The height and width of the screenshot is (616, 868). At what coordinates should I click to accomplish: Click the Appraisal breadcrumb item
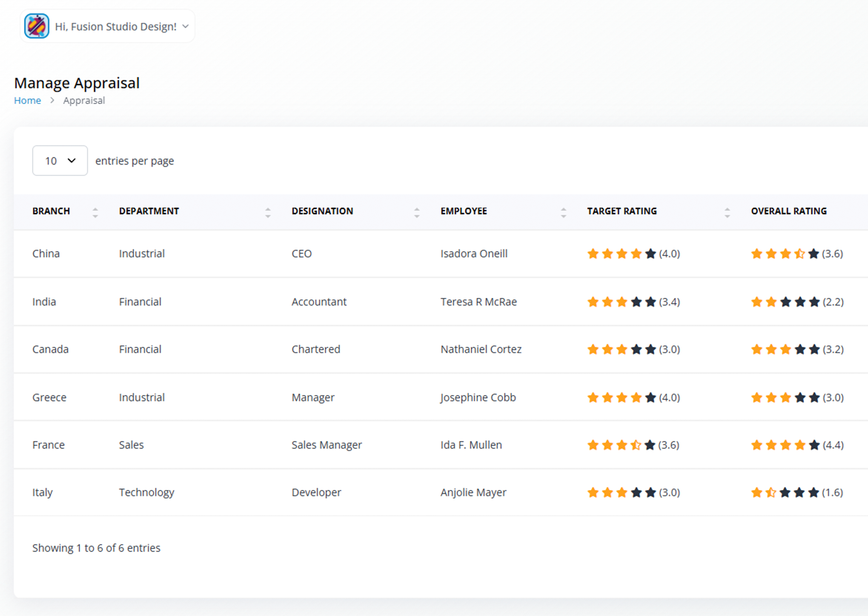[x=84, y=100]
